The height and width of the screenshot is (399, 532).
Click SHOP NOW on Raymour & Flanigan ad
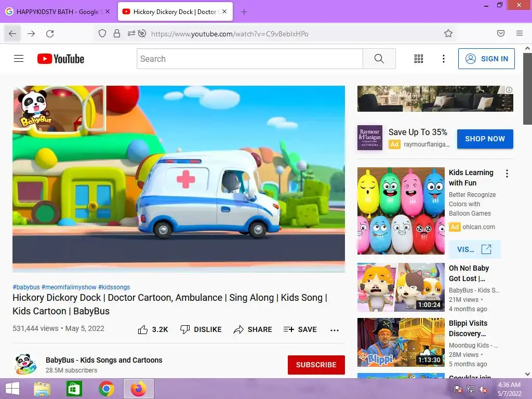[x=485, y=139]
